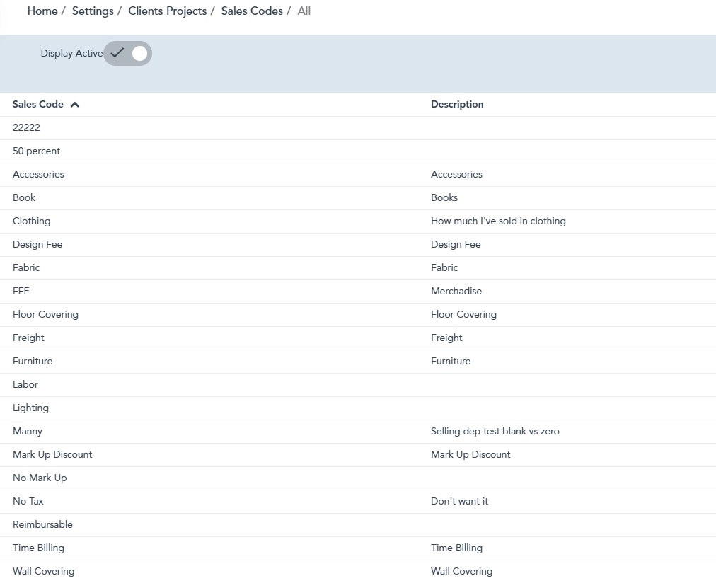This screenshot has height=588, width=716.
Task: Select the 22222 sales code
Action: 26,127
